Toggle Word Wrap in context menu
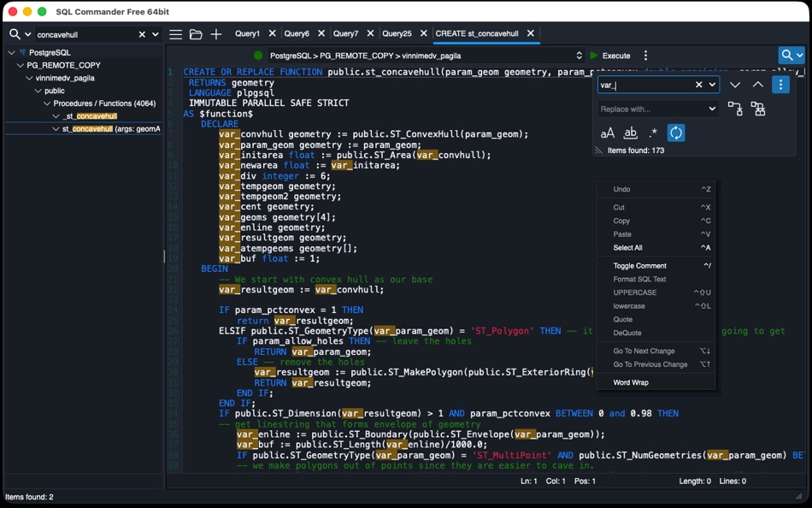Image resolution: width=812 pixels, height=508 pixels. 656,382
